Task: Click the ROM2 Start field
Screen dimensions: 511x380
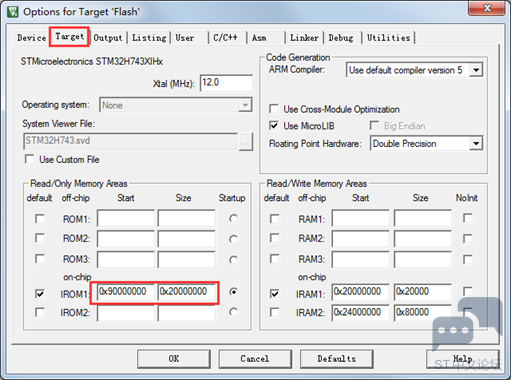Action: (x=126, y=239)
